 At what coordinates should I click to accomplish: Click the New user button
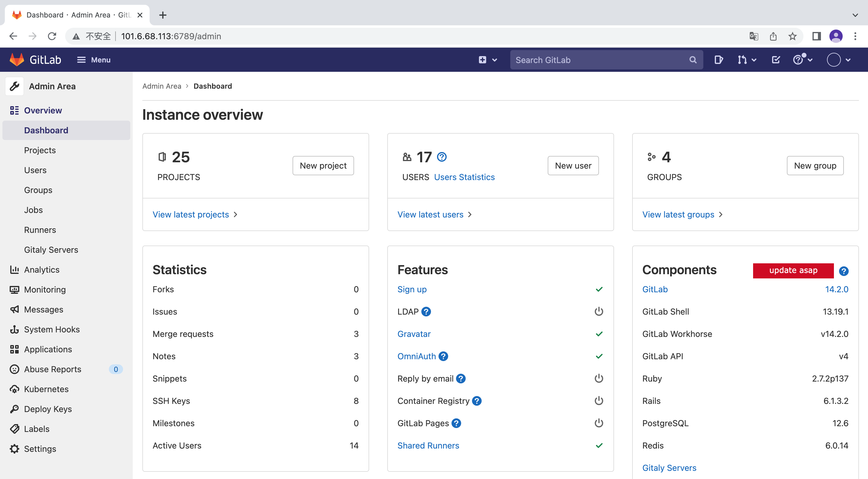tap(573, 165)
